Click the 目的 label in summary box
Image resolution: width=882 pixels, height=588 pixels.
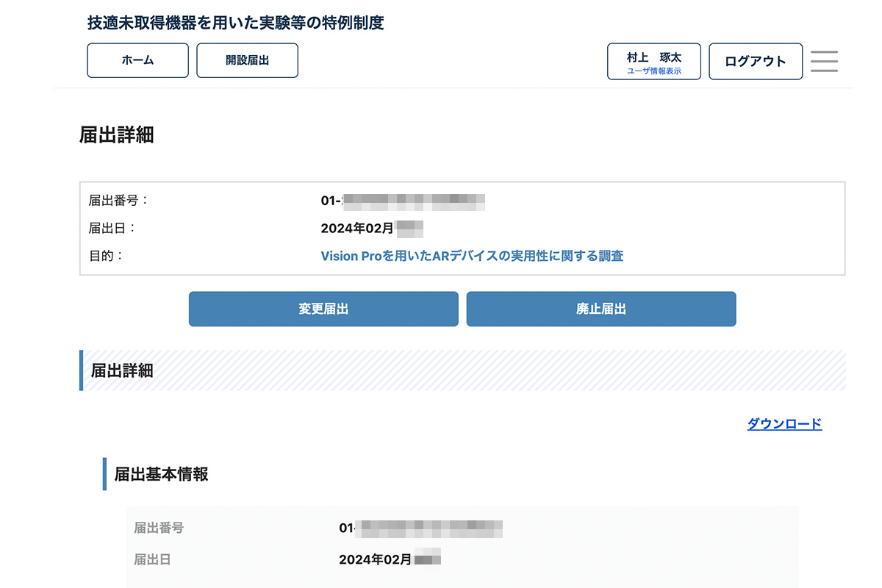pos(106,256)
